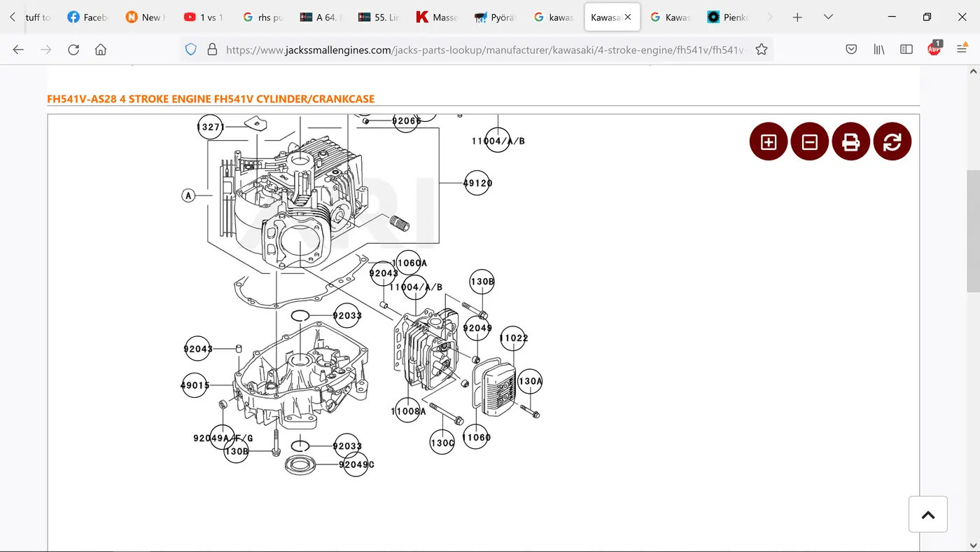Click the page vertical scrollbar thumb
Screen dimensions: 980x552
click(x=973, y=231)
